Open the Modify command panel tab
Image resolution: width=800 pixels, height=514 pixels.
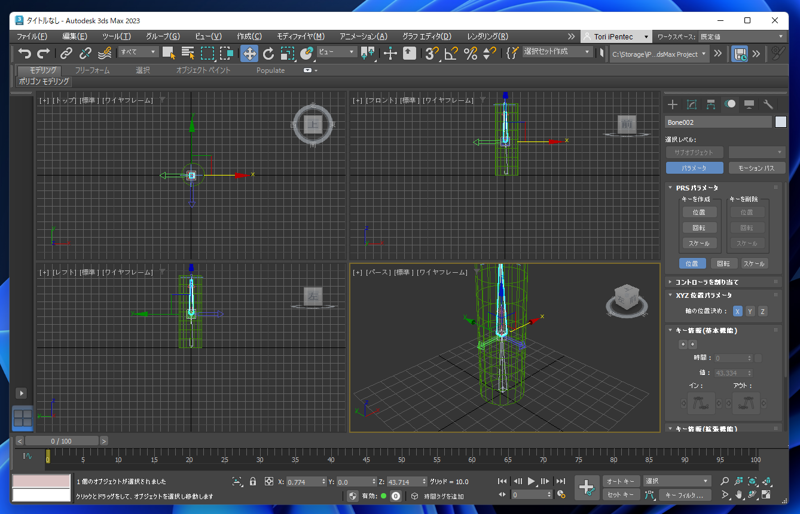692,105
